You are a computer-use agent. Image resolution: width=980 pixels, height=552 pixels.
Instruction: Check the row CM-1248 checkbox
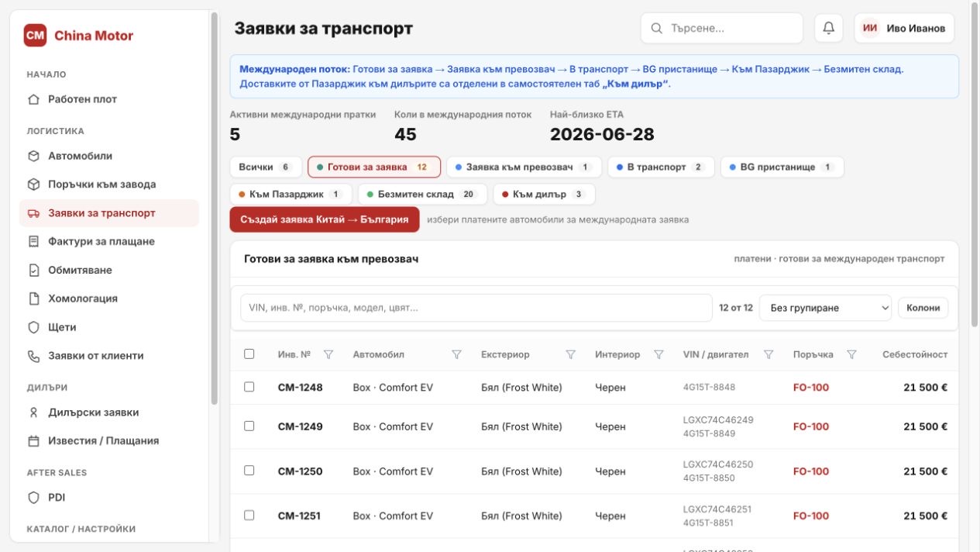pyautogui.click(x=249, y=387)
